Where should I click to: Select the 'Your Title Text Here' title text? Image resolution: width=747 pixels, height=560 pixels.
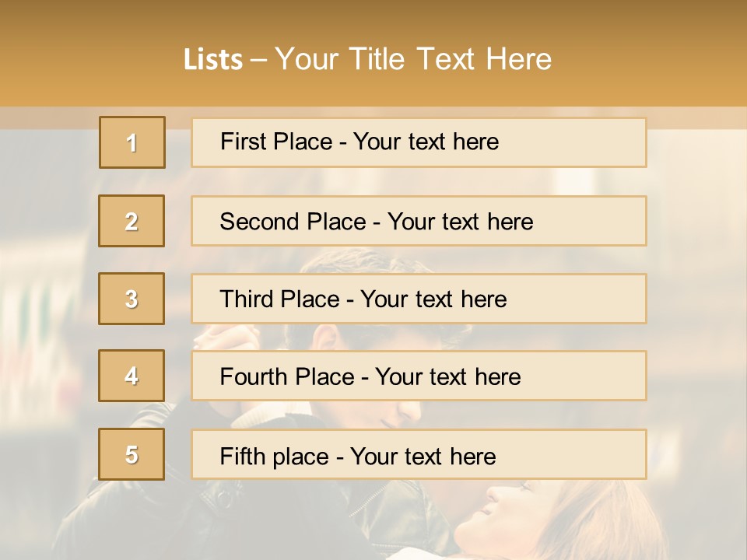coord(413,60)
